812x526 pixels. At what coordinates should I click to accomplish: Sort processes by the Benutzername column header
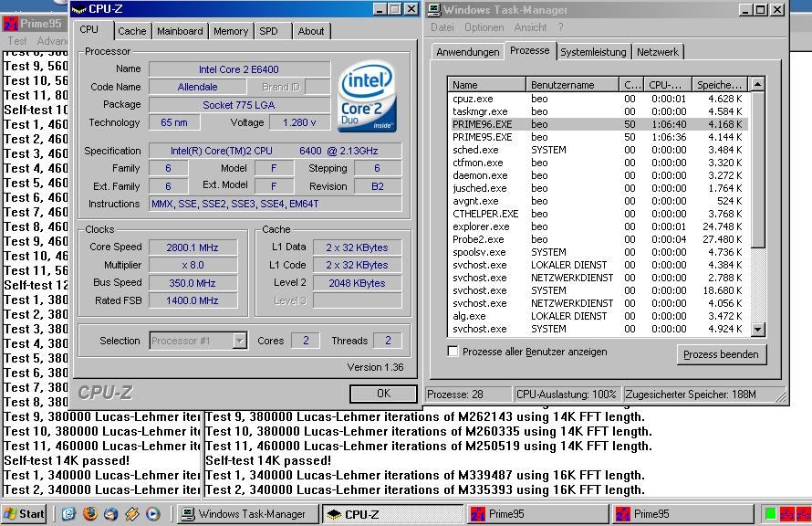tap(572, 85)
